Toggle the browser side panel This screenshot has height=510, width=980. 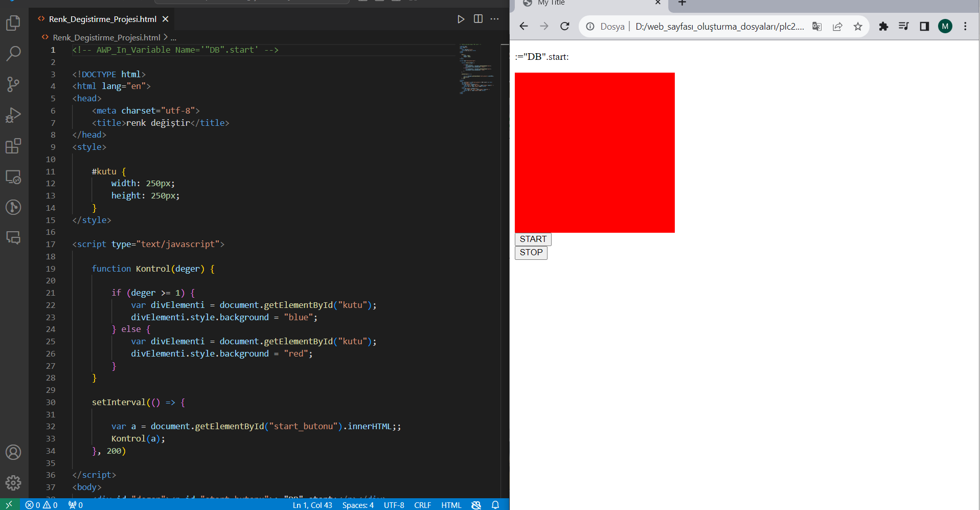(924, 27)
